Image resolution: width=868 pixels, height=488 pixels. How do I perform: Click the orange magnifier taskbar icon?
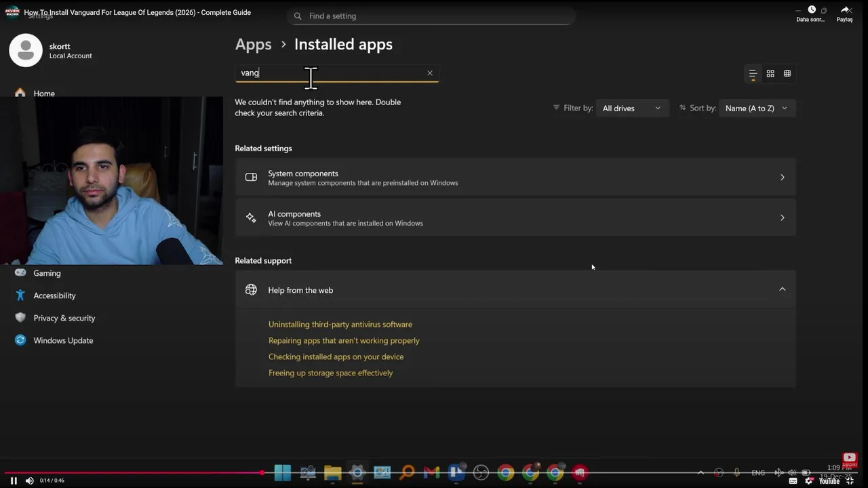(x=407, y=472)
